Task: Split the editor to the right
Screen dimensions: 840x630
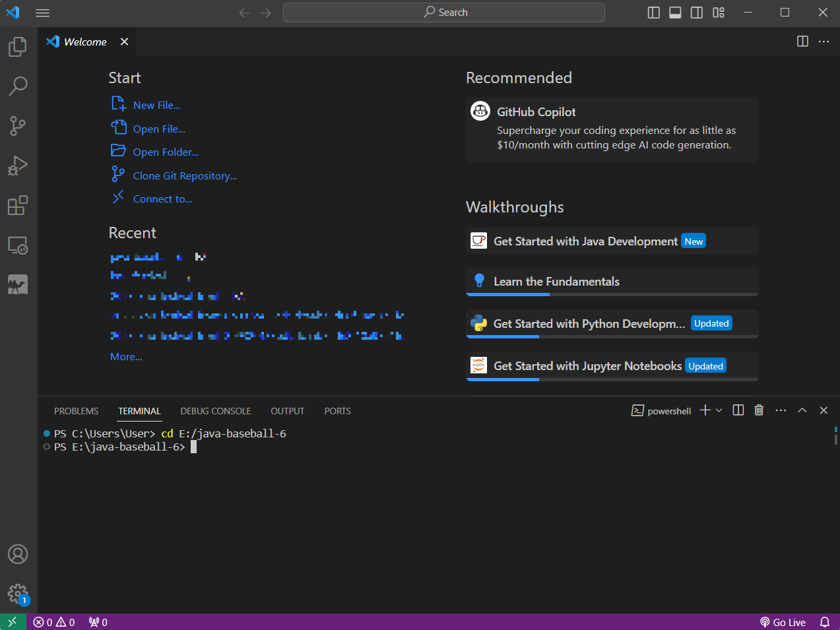Action: point(802,41)
